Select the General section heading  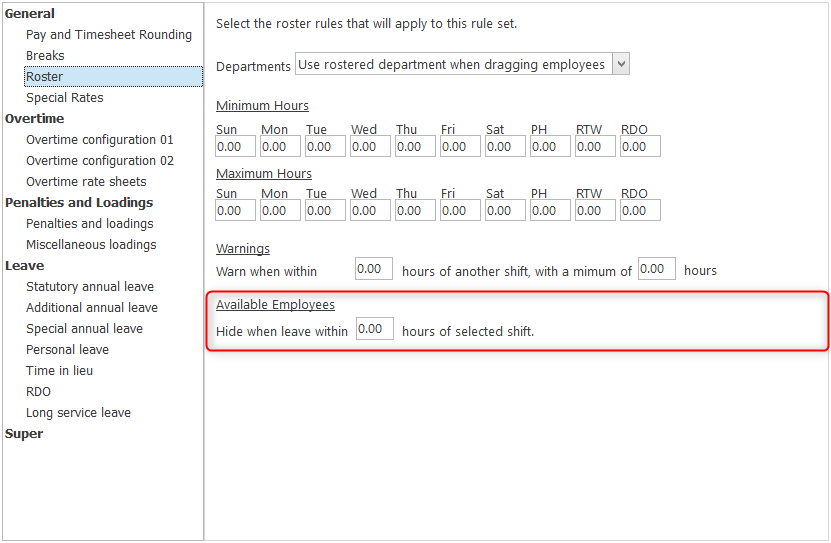click(30, 13)
